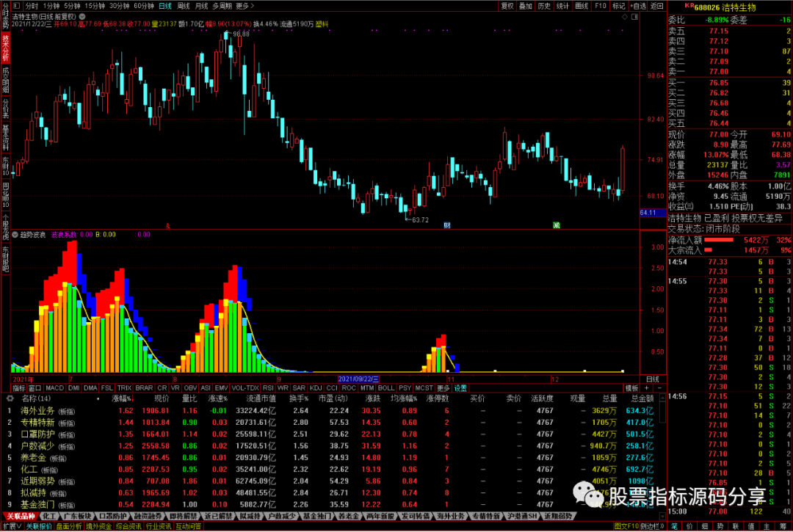
Task: Click the circle icon next to 趋势波浪
Action: coord(15,234)
